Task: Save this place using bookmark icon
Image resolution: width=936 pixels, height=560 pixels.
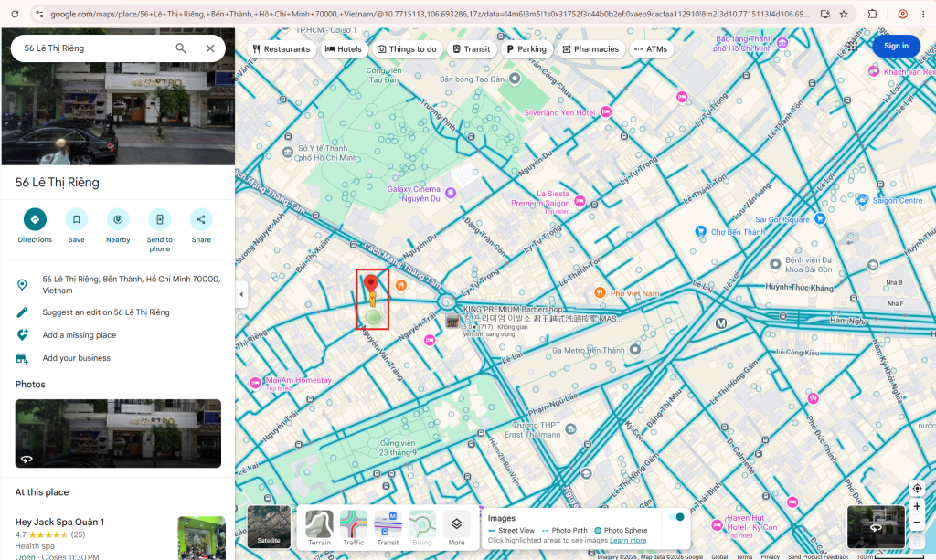Action: [x=77, y=219]
